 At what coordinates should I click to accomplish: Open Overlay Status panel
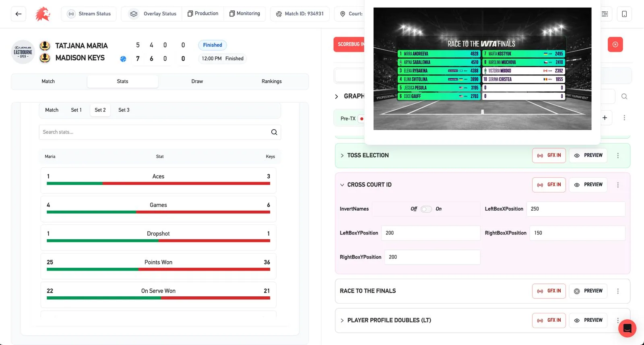(152, 14)
